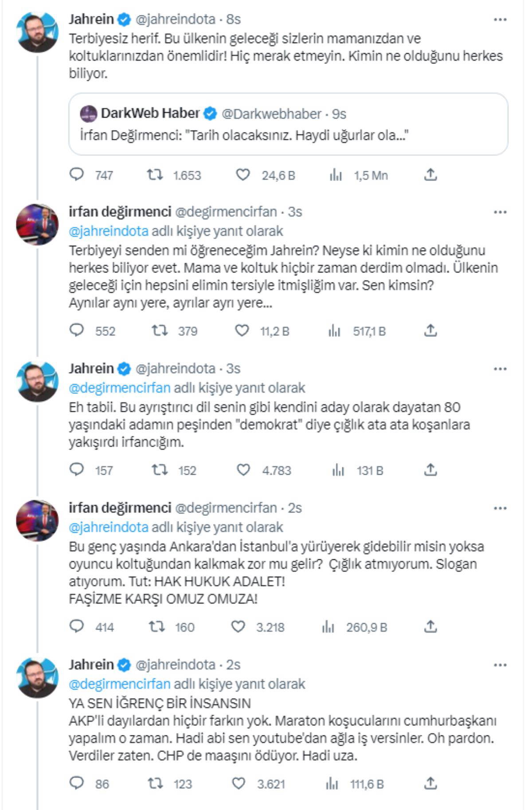Open İrfan Değirmenci's profile picture on 2s reply

pos(37,521)
